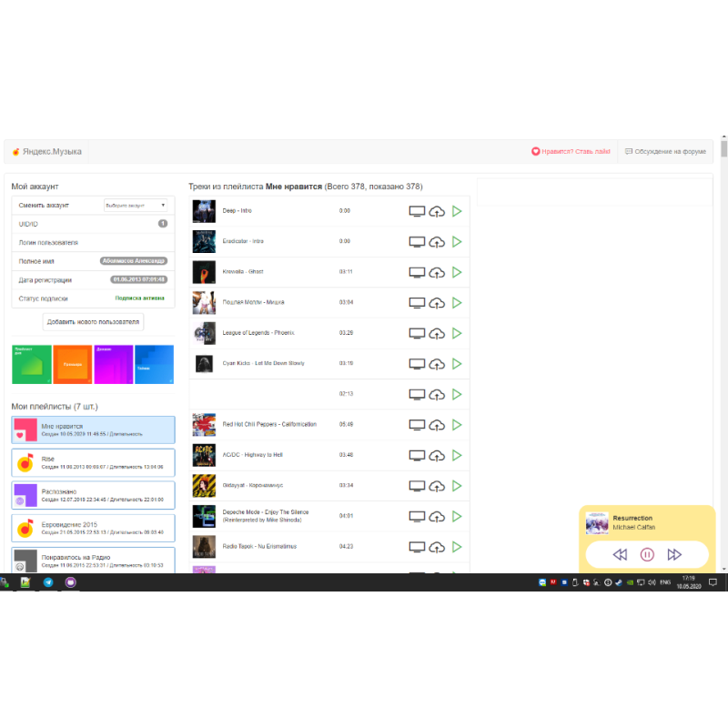728x728 pixels.
Task: Open the 'Распознано' playlist
Action: [x=93, y=495]
